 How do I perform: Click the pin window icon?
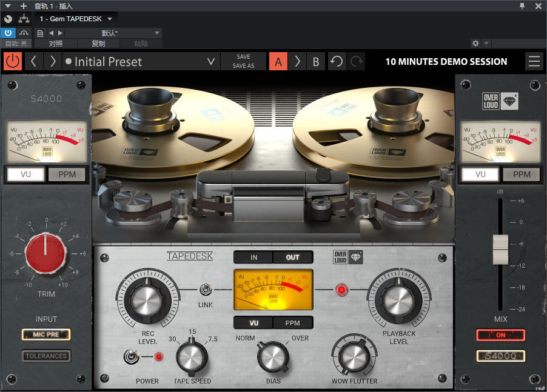click(x=522, y=6)
